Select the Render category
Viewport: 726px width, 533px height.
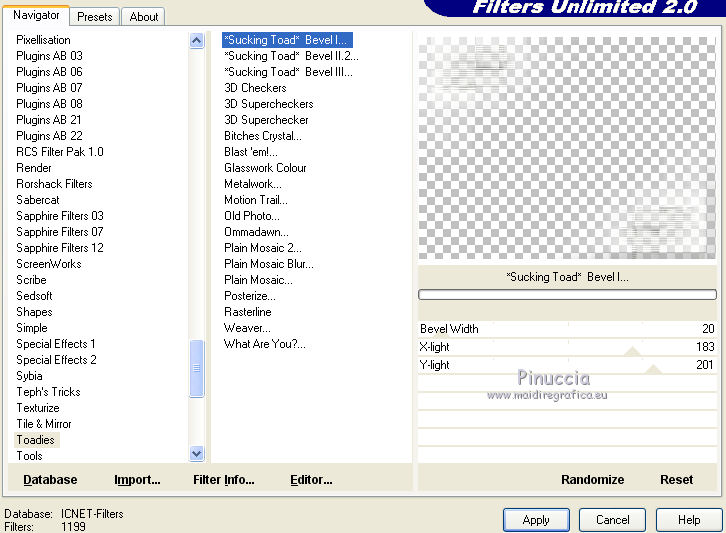[34, 168]
